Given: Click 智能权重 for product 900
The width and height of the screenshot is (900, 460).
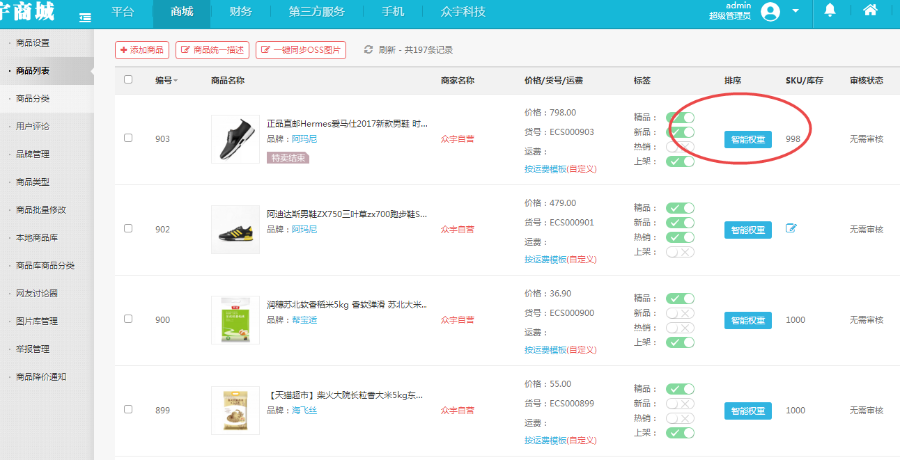Looking at the screenshot, I should [748, 320].
